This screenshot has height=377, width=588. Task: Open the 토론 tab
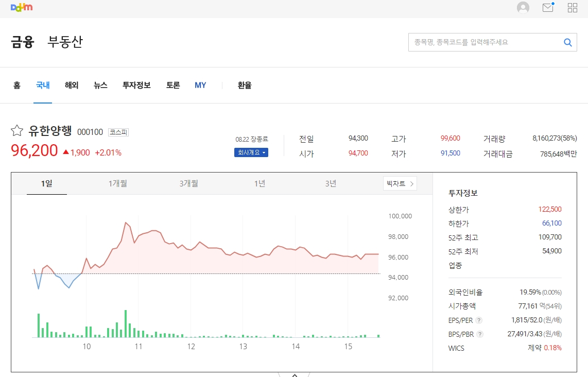coord(172,85)
